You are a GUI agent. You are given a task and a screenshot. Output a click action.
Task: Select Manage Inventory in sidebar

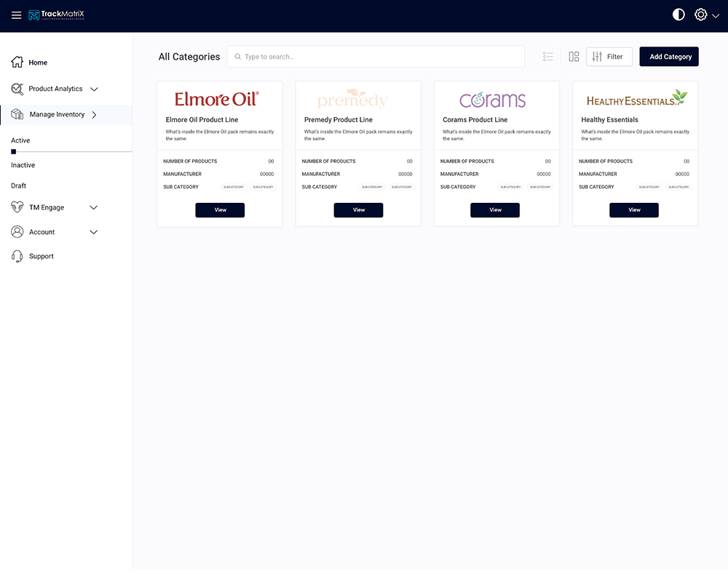tap(57, 114)
